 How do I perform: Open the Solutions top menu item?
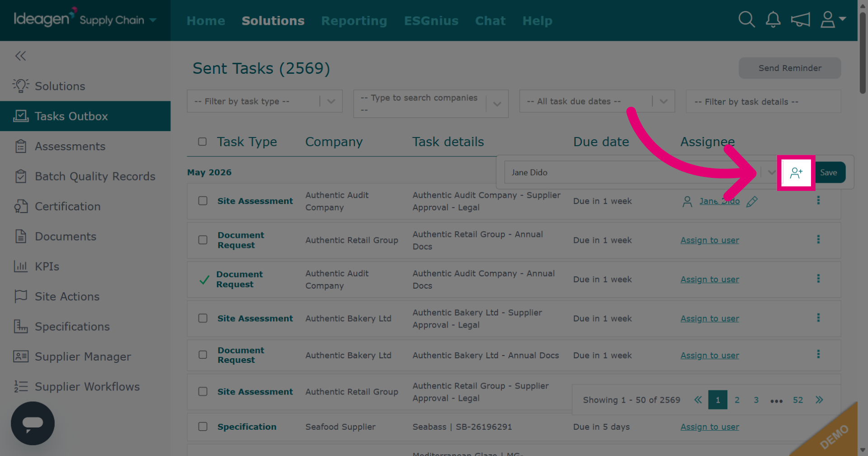pyautogui.click(x=273, y=21)
